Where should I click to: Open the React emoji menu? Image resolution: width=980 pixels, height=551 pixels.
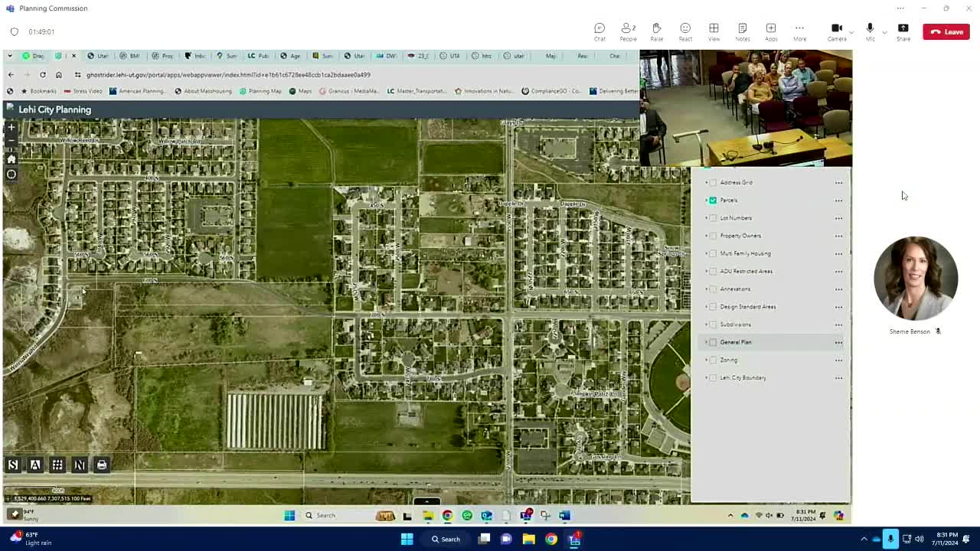point(685,31)
